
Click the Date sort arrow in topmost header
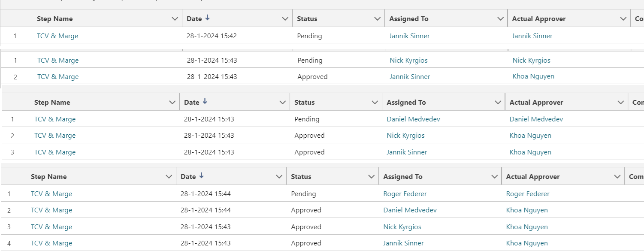point(208,18)
